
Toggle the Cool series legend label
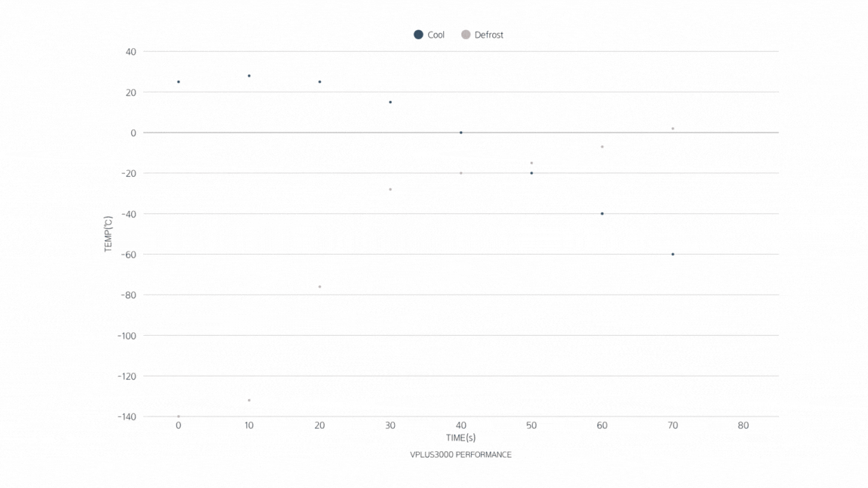(436, 35)
